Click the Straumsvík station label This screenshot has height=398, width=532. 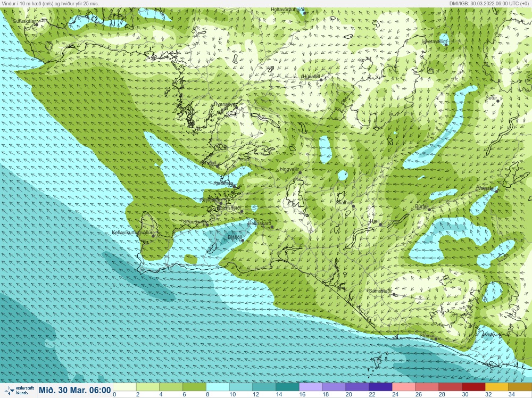coord(195,222)
